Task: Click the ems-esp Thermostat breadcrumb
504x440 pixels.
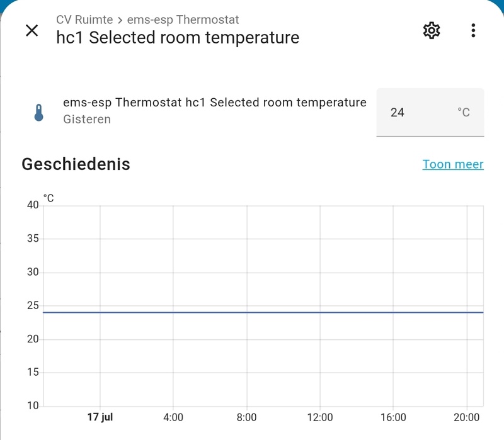Action: [x=183, y=20]
